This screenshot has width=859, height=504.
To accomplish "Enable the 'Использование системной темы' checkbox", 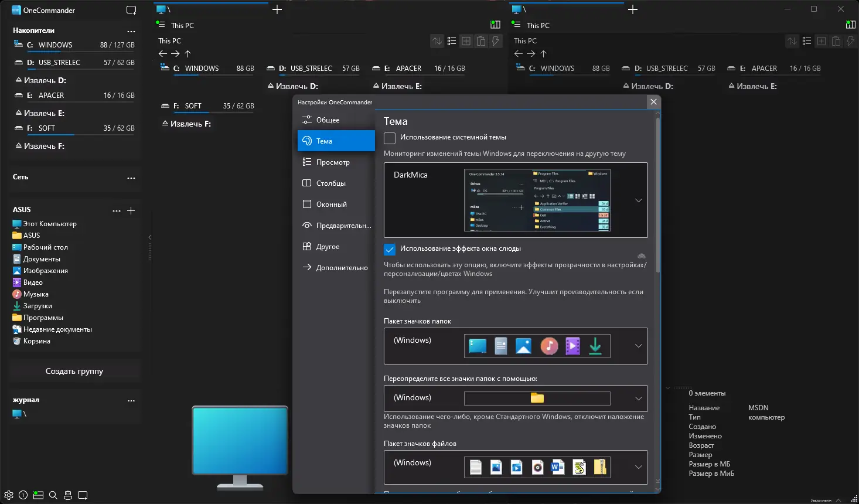I will coord(390,138).
